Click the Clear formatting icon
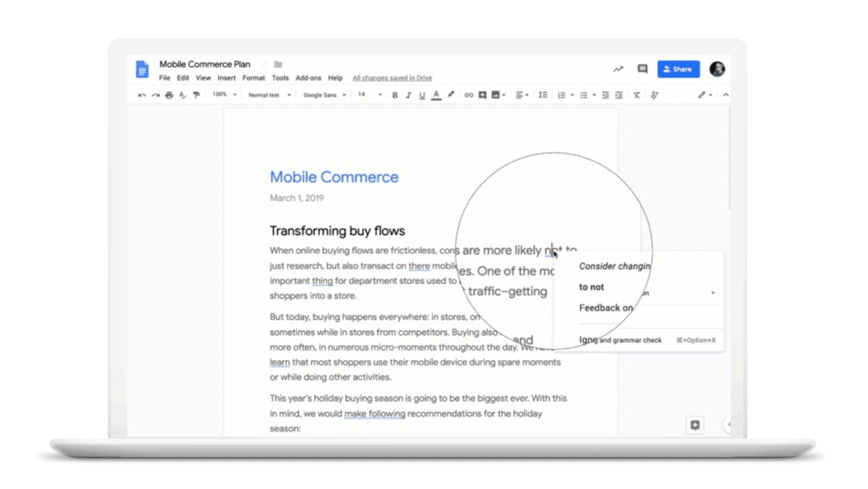The width and height of the screenshot is (868, 489). tap(637, 95)
